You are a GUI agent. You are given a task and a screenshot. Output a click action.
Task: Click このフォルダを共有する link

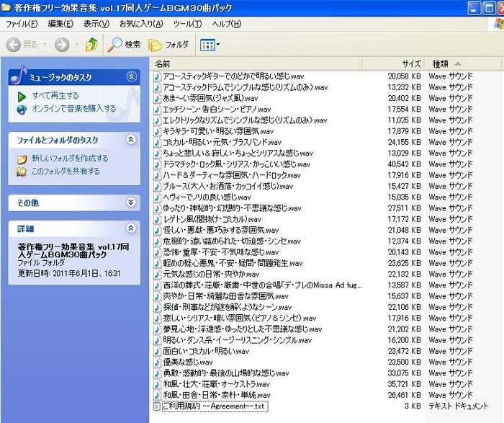[66, 171]
